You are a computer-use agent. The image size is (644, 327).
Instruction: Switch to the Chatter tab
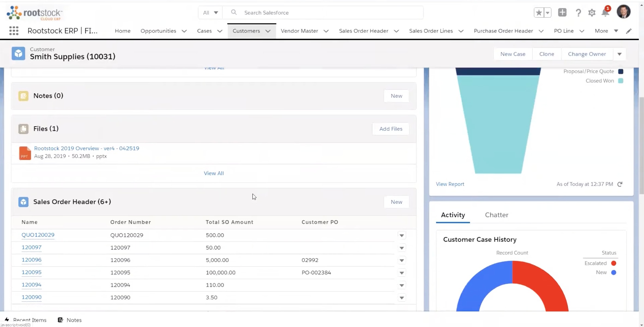tap(496, 214)
